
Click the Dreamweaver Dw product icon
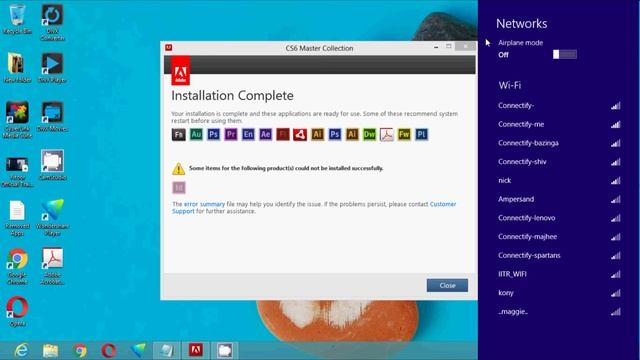tap(369, 134)
